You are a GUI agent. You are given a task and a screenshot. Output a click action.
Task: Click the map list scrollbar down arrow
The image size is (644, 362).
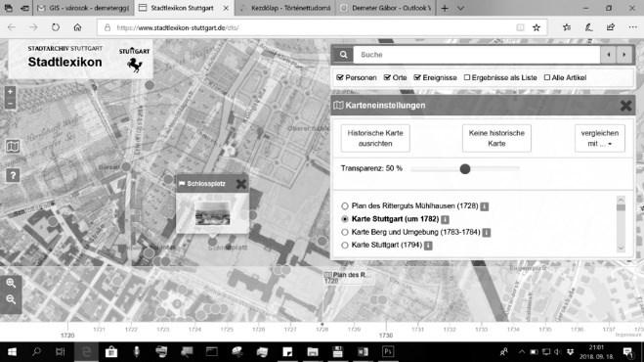[621, 249]
